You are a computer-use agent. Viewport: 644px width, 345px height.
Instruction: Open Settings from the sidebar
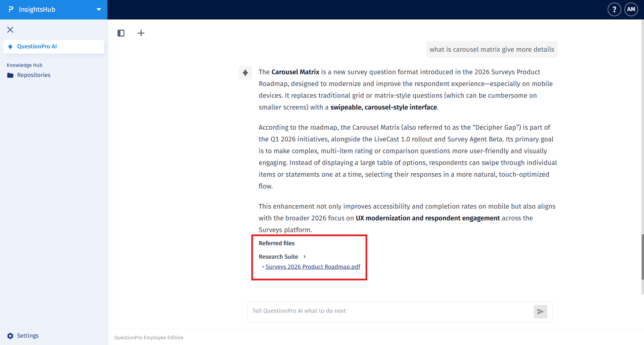[28, 336]
